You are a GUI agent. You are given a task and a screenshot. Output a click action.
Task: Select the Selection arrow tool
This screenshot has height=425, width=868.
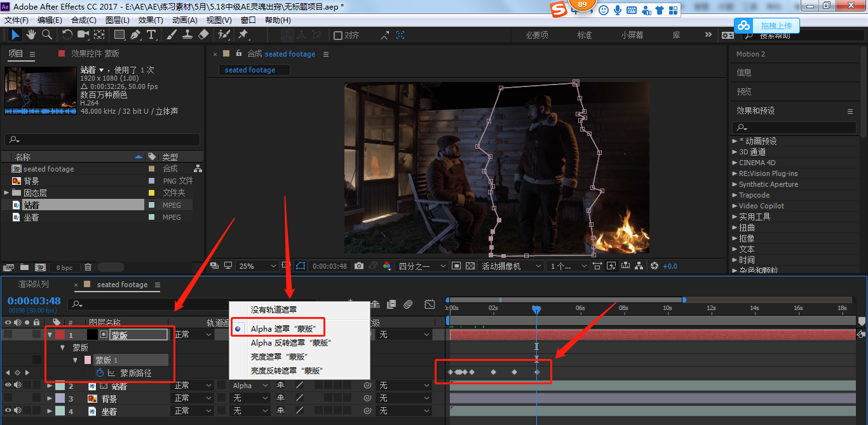point(15,34)
